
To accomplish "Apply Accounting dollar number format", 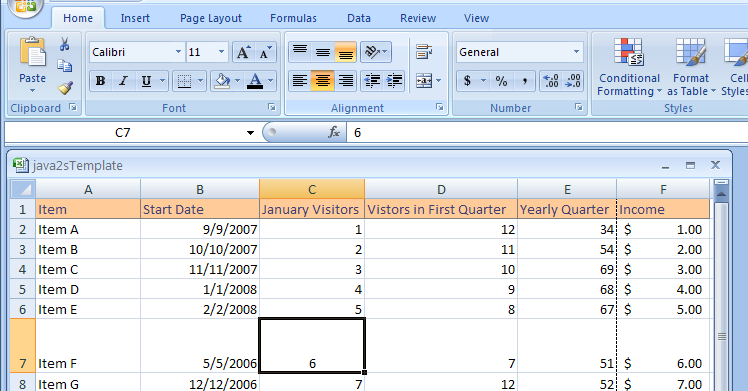I will point(468,81).
